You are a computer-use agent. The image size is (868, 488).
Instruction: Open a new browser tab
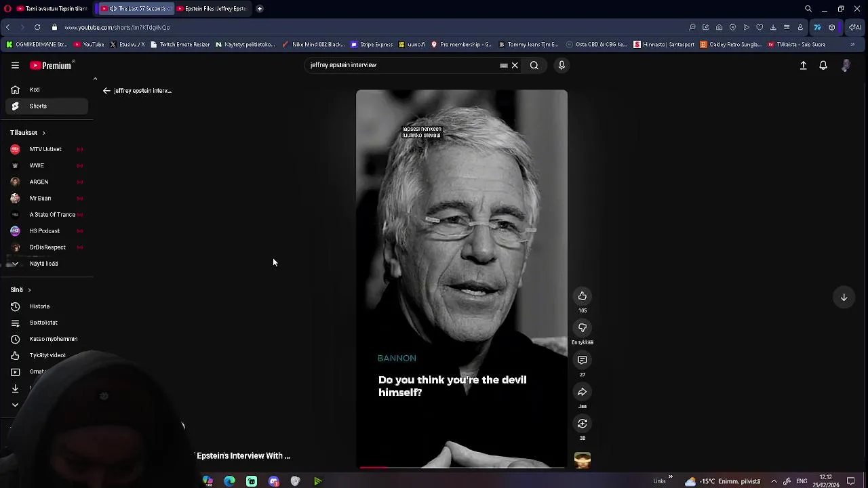260,9
